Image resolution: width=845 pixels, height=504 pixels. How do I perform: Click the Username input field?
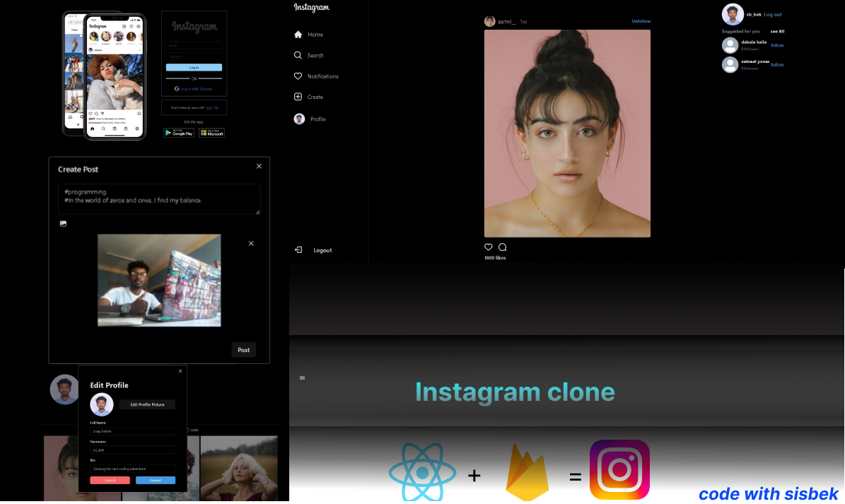point(132,450)
